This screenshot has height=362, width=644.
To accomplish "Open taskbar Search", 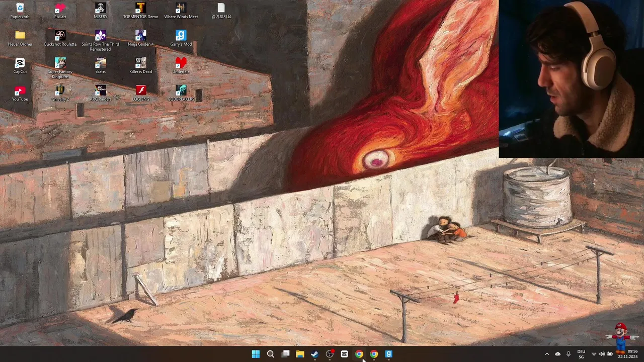I will coord(270,354).
